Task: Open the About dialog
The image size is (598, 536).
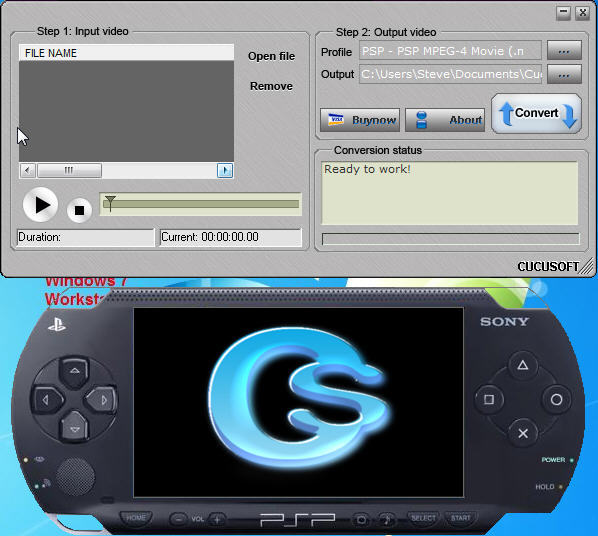Action: point(445,120)
